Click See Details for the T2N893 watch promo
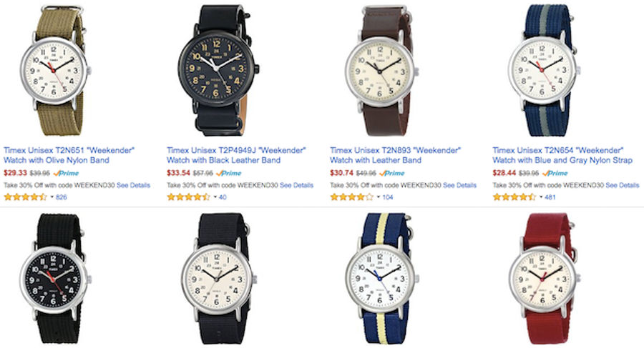Viewport: 644px width, 348px height. tap(459, 185)
